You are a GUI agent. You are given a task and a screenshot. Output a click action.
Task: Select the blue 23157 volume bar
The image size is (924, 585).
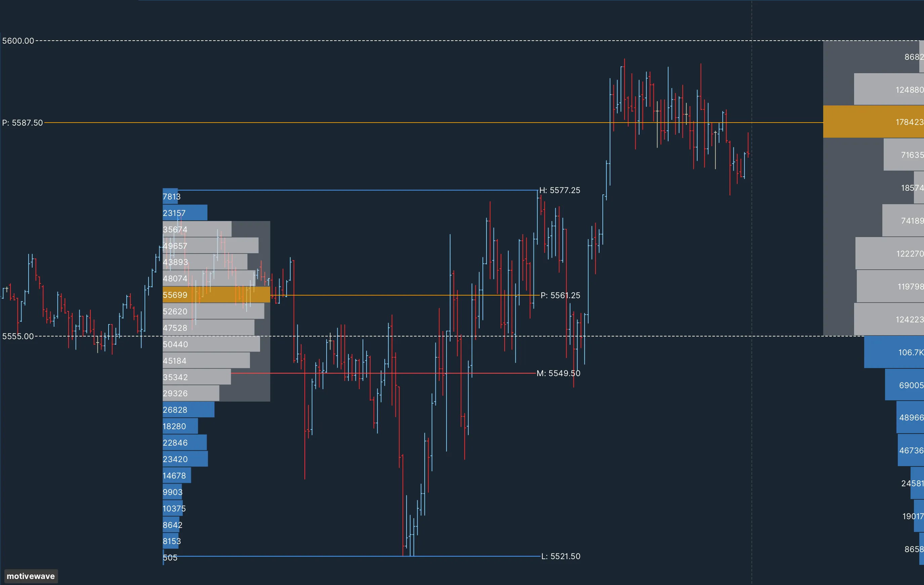[185, 213]
